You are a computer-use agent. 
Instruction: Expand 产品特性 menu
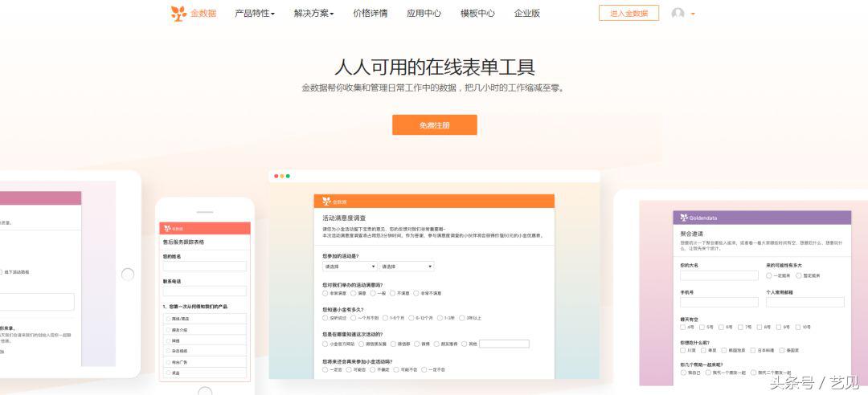[x=255, y=14]
